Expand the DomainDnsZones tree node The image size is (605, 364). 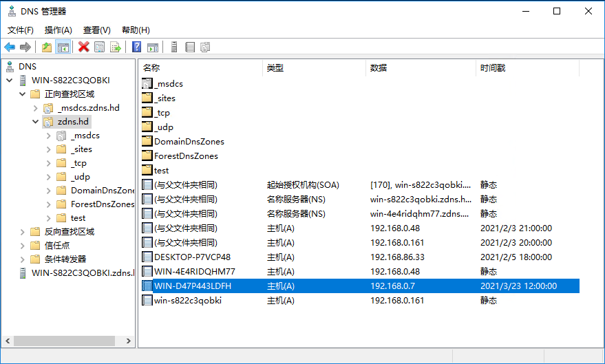coord(49,191)
